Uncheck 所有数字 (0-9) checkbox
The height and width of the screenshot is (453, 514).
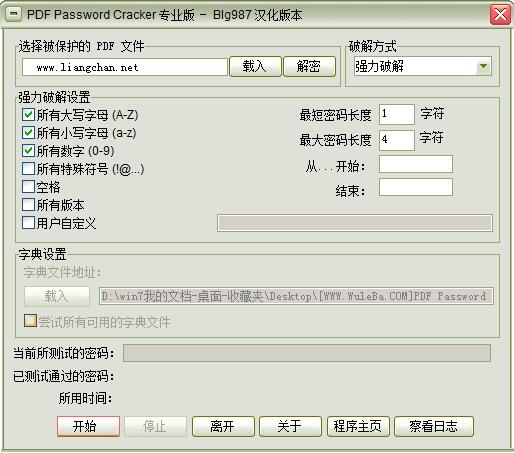coord(28,151)
